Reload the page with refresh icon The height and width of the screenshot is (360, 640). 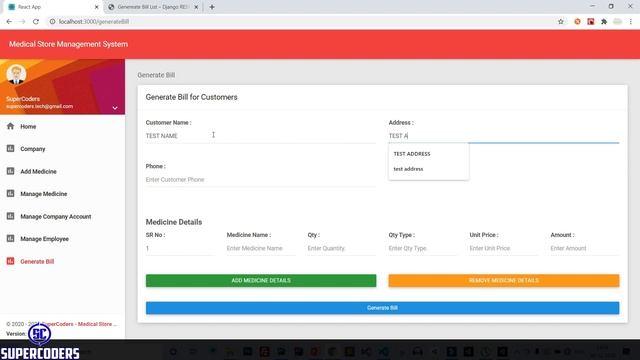tap(36, 22)
